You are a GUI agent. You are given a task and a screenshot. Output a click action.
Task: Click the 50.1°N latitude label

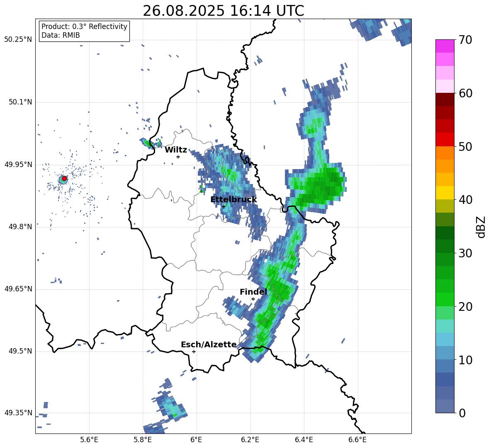pos(20,102)
